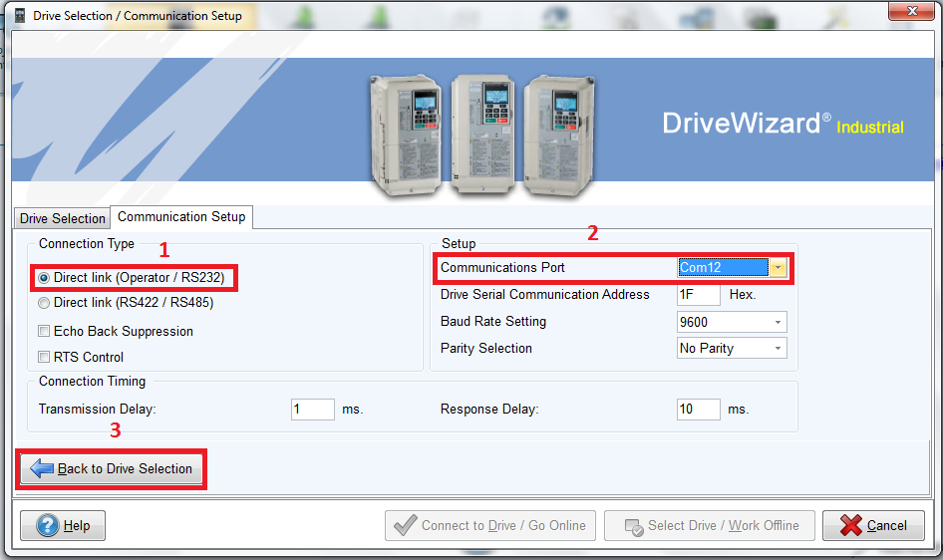Click Cancel button
Screen dimensions: 943x560
click(x=873, y=526)
